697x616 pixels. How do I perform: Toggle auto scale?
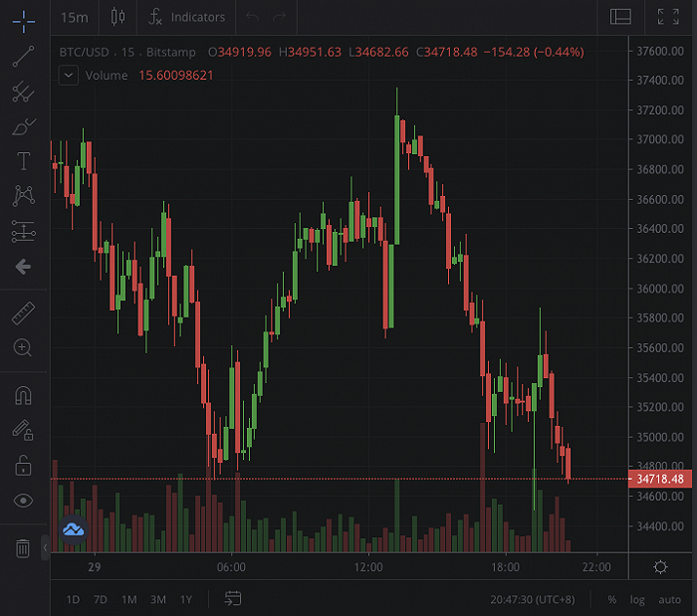(x=669, y=600)
